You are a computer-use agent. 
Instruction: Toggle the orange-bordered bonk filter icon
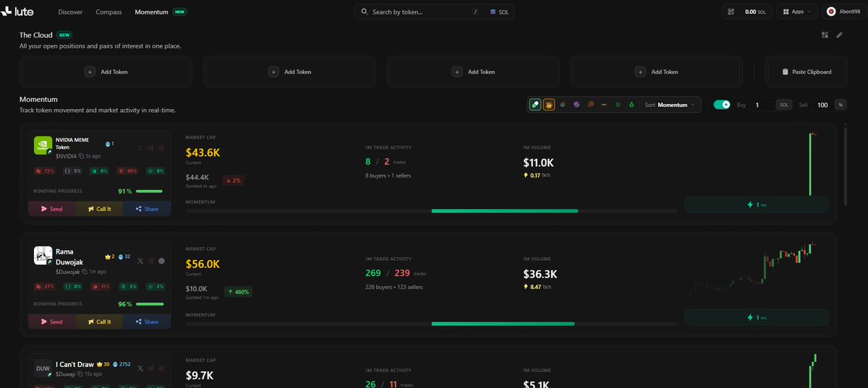click(x=549, y=105)
